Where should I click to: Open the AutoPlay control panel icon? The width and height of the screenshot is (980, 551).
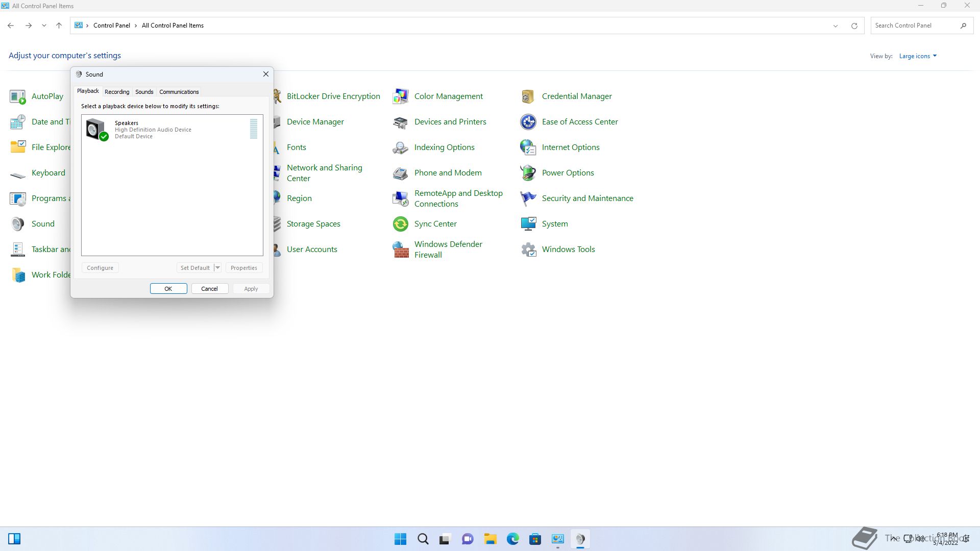point(18,96)
